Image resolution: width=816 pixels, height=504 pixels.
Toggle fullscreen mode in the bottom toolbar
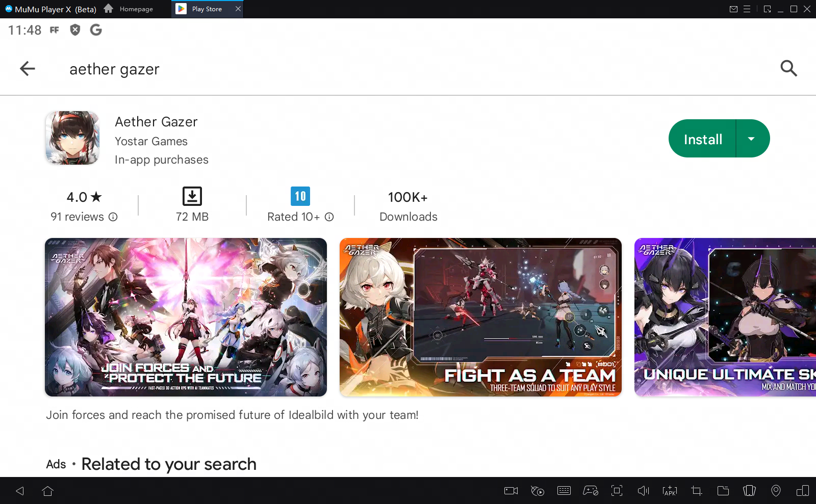617,491
